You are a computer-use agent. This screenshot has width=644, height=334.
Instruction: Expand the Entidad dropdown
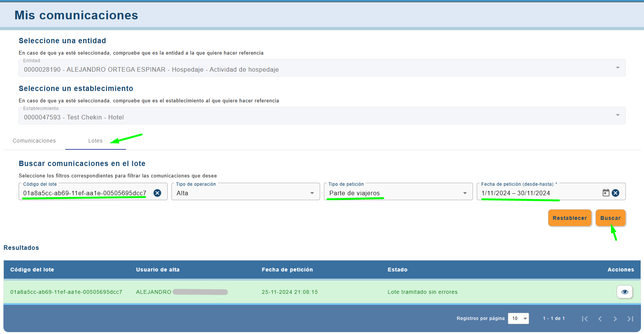click(617, 68)
